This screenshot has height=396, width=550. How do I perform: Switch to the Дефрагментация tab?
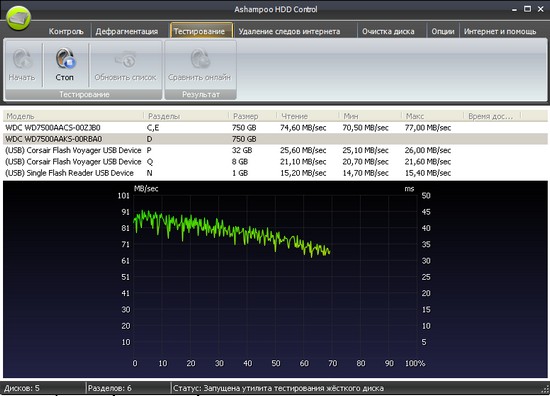click(127, 31)
